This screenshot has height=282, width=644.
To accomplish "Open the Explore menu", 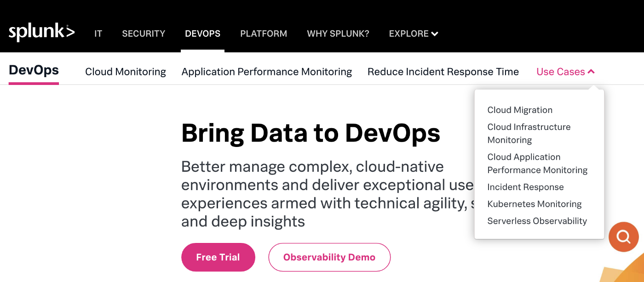I will [x=414, y=34].
